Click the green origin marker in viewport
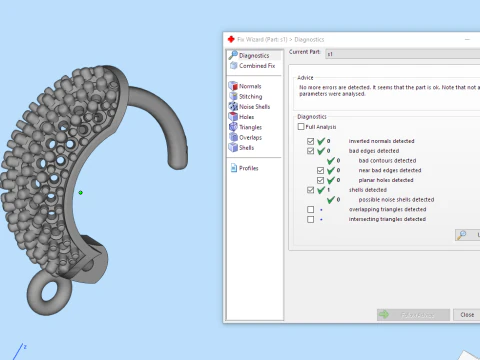480x360 pixels. coord(80,193)
